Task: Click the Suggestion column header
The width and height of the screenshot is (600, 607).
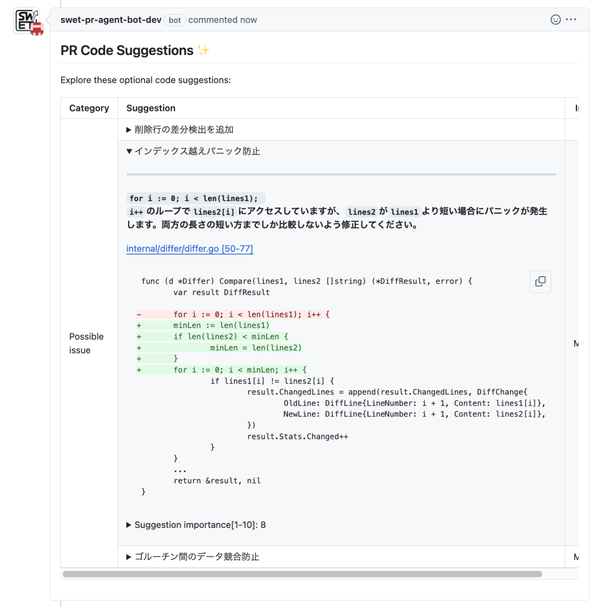Action: [151, 108]
